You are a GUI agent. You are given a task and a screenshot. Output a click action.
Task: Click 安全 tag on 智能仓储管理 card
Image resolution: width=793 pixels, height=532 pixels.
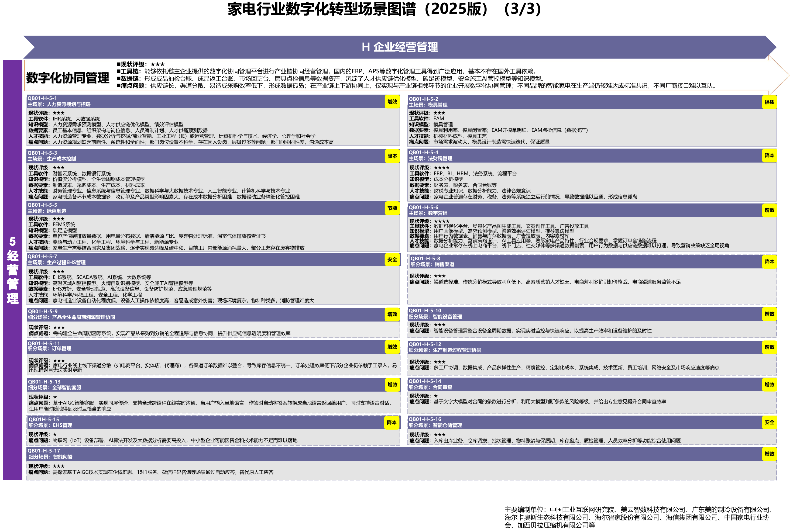pyautogui.click(x=769, y=422)
